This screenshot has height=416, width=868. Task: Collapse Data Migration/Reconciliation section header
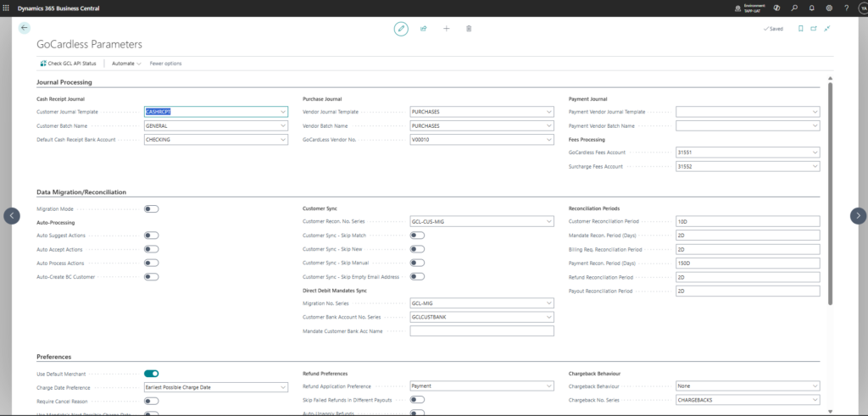(x=81, y=192)
